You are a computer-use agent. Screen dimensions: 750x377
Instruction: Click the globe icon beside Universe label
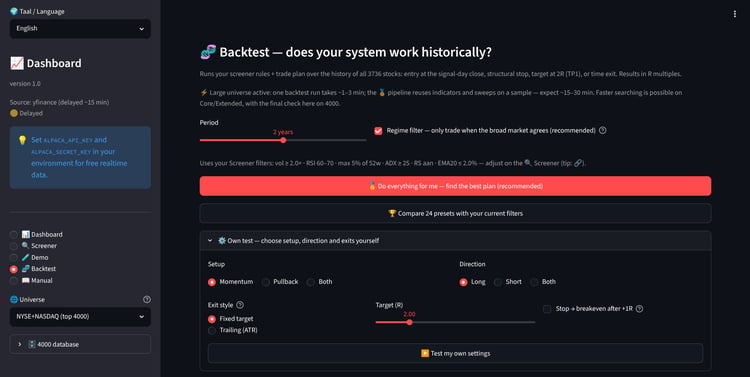coord(14,299)
